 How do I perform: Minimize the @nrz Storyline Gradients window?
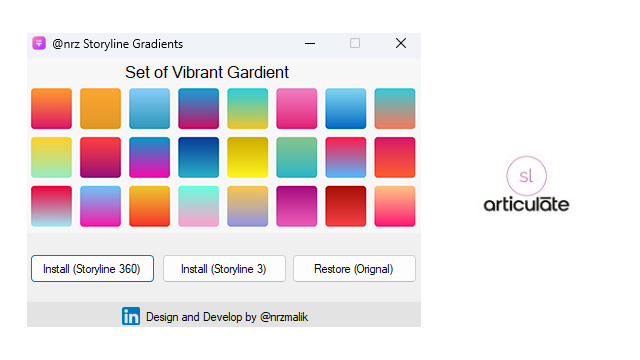coord(310,43)
